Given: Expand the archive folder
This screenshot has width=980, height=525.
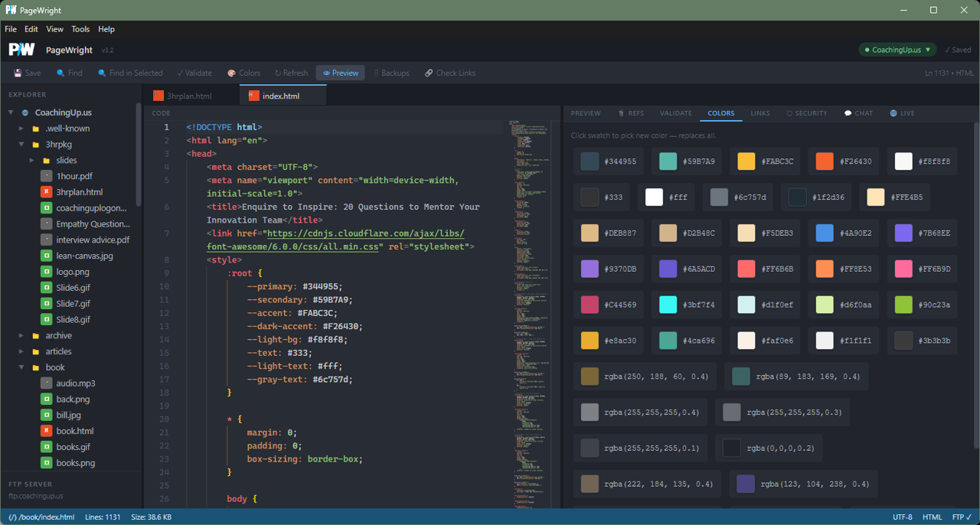Looking at the screenshot, I should (x=20, y=335).
